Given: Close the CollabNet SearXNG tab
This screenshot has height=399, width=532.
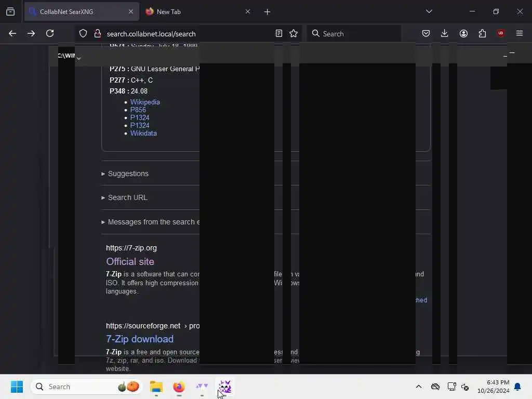Looking at the screenshot, I should 131,11.
